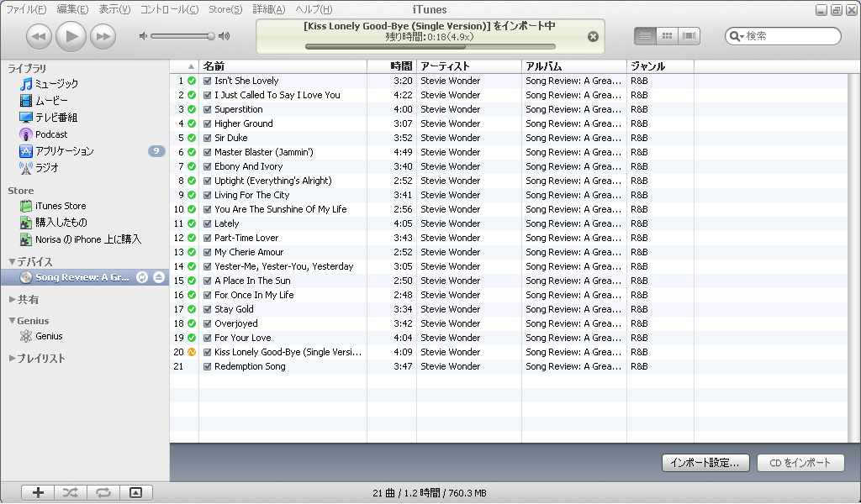The height and width of the screenshot is (504, 861).
Task: Click the CD をインポート button
Action: point(800,463)
